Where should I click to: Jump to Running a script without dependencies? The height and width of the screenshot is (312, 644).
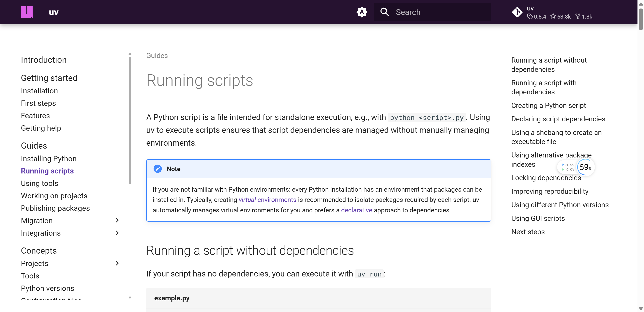[549, 65]
